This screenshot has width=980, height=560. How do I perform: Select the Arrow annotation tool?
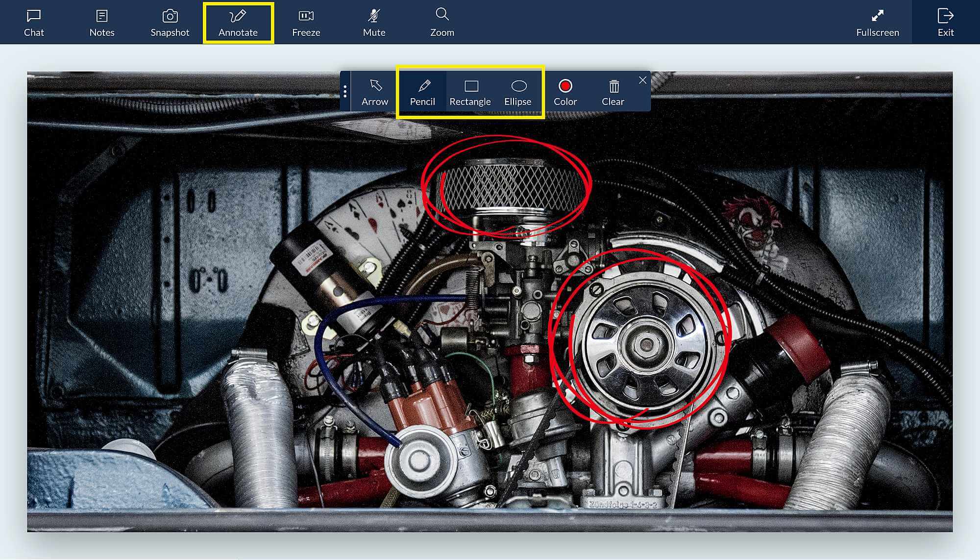[375, 92]
